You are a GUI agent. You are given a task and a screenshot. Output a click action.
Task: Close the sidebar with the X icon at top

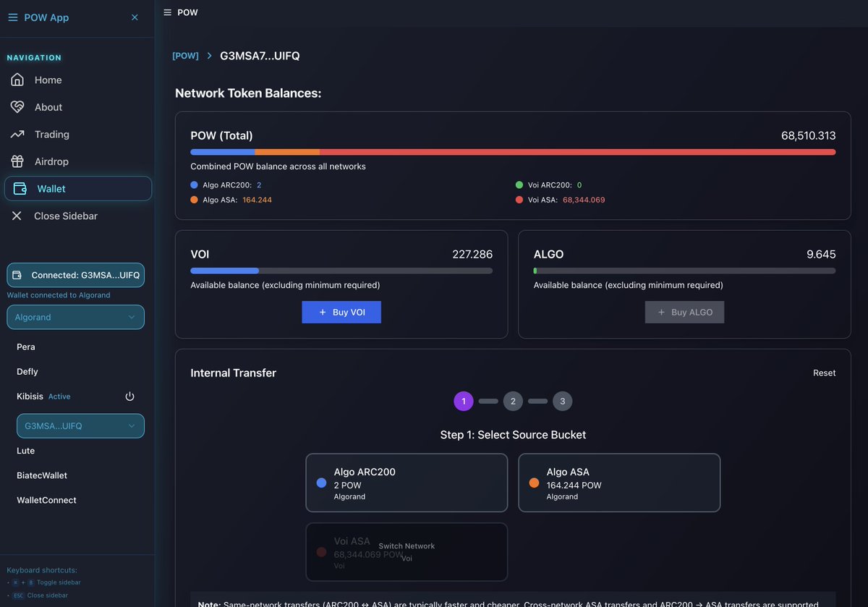point(135,17)
